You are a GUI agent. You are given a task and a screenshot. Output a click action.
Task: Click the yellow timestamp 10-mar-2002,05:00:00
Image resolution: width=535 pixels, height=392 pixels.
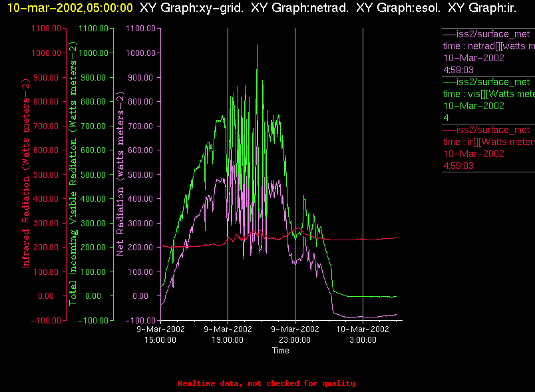[70, 7]
